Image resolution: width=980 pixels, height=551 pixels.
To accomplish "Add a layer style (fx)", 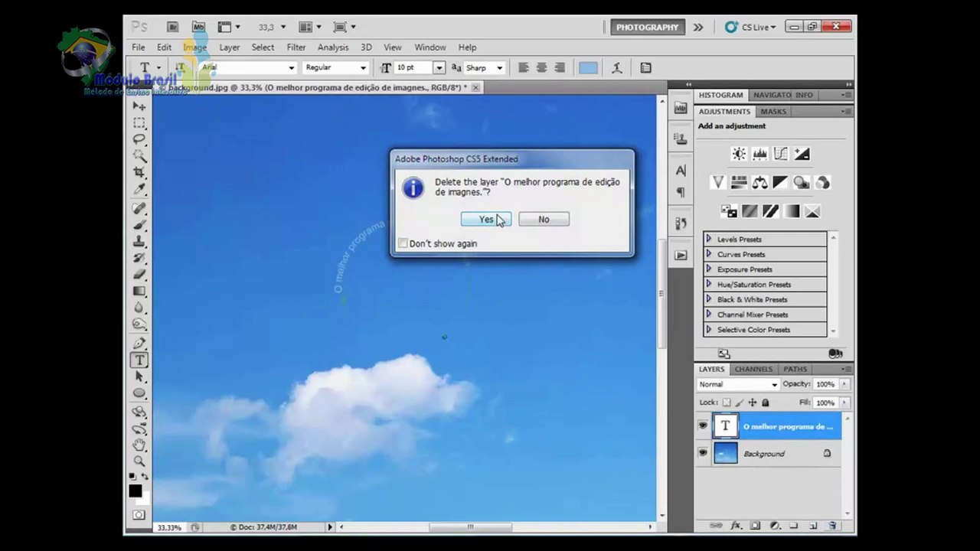I will (x=737, y=526).
